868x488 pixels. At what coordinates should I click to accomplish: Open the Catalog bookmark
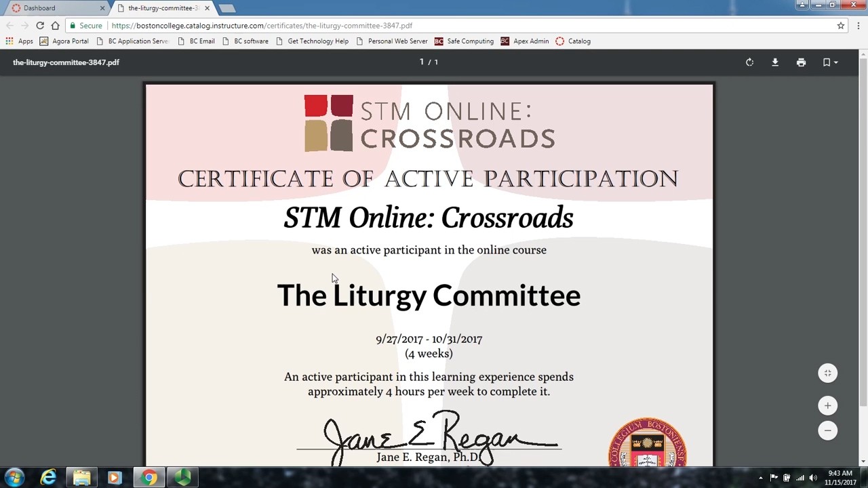point(573,41)
